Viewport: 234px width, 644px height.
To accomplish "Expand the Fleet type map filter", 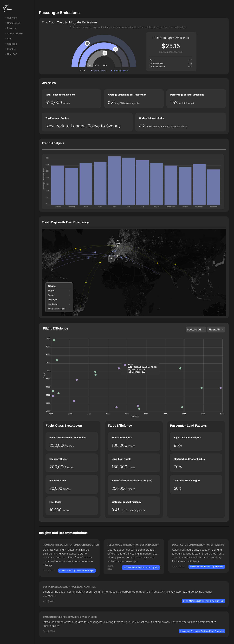I will pyautogui.click(x=59, y=300).
